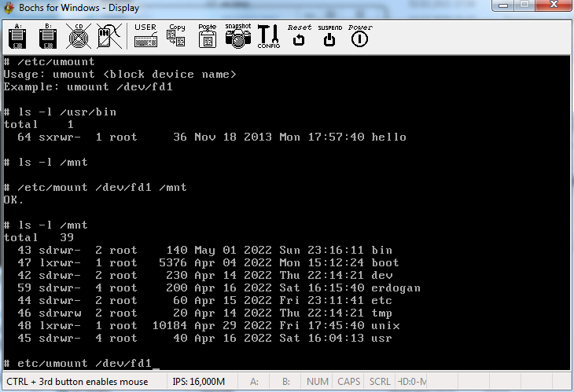Open the CONFIG tools icon

click(x=268, y=36)
